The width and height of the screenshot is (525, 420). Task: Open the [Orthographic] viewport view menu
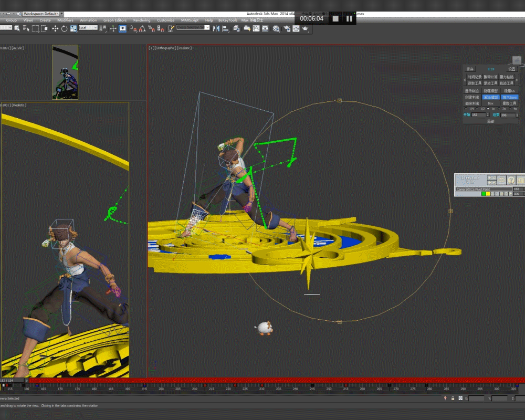click(x=165, y=48)
